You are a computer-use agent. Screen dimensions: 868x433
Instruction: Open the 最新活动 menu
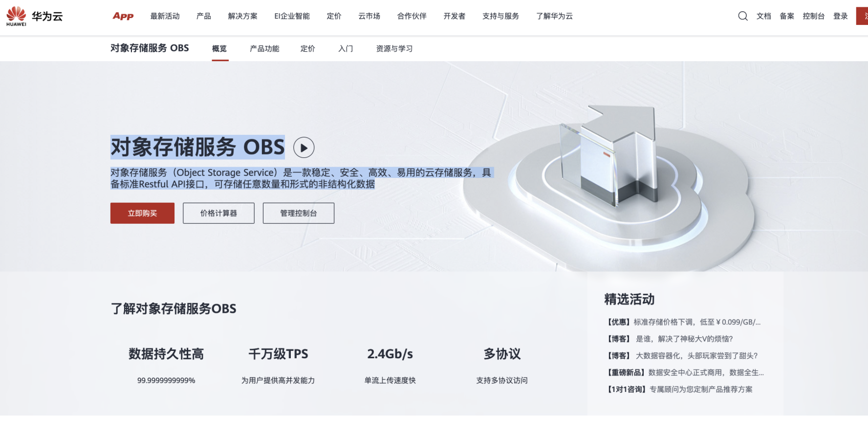tap(165, 16)
